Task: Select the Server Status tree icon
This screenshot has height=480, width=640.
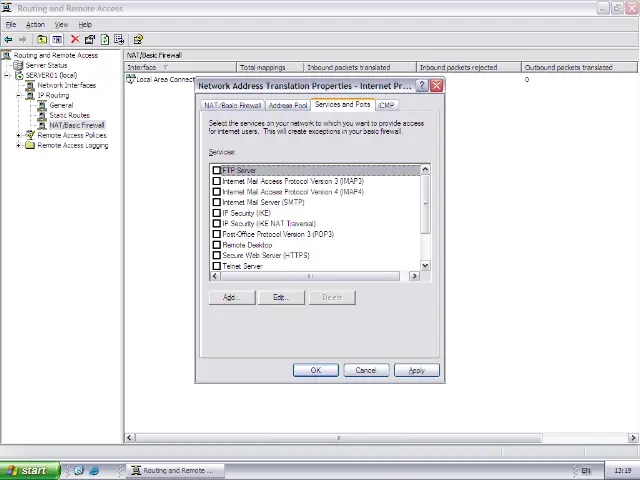Action: [x=18, y=65]
